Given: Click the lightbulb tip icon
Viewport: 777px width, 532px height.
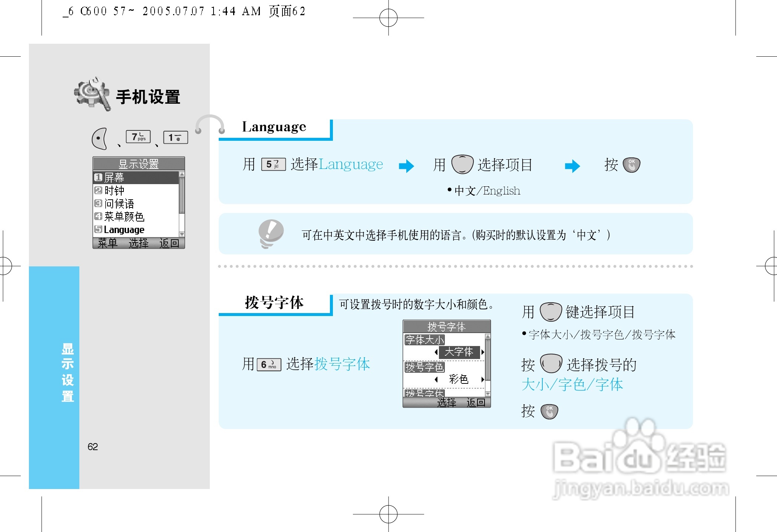Looking at the screenshot, I should tap(271, 233).
